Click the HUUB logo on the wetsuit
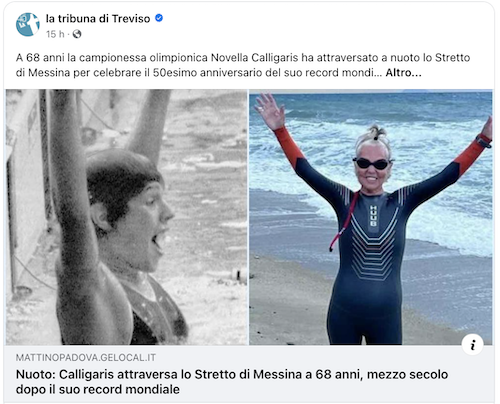Viewport: 500px width, 404px height. [x=373, y=216]
